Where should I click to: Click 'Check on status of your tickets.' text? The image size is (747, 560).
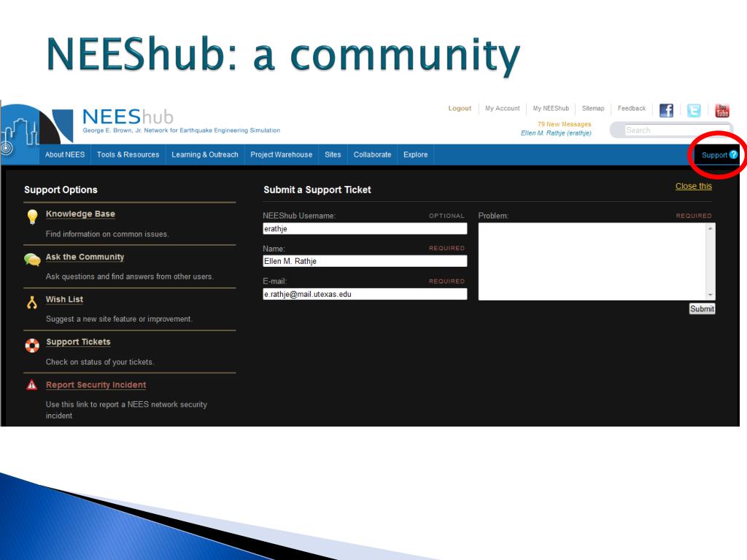click(x=100, y=362)
